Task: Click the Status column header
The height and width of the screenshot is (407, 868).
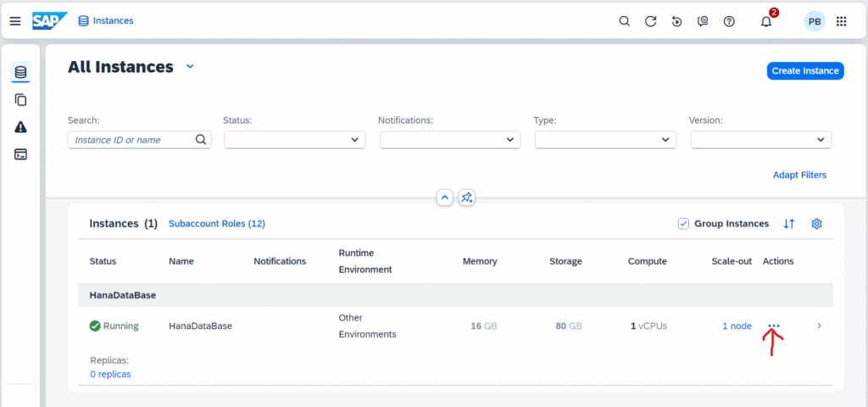Action: pyautogui.click(x=103, y=261)
